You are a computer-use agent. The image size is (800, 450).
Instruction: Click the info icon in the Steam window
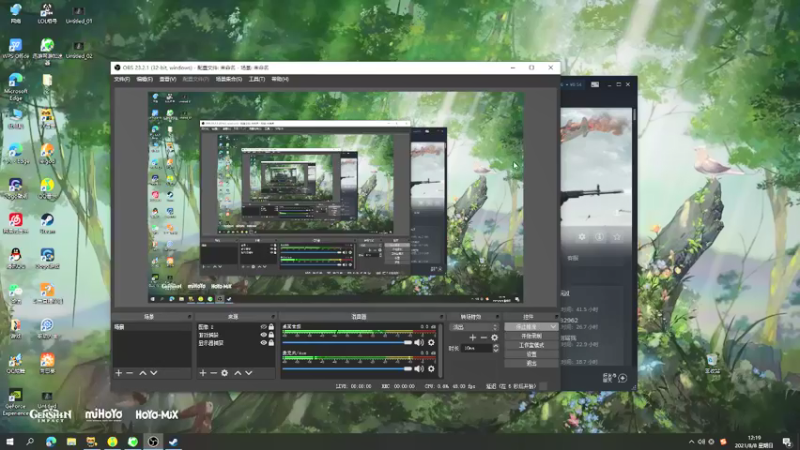click(599, 237)
